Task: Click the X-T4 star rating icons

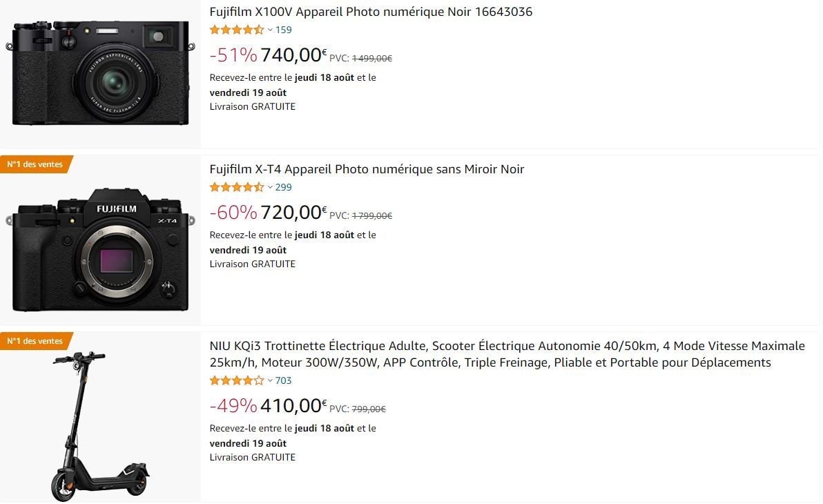Action: click(237, 187)
